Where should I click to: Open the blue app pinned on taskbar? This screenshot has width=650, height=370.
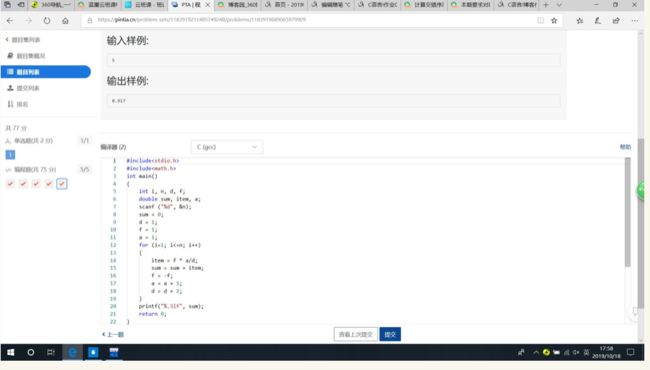(x=93, y=352)
